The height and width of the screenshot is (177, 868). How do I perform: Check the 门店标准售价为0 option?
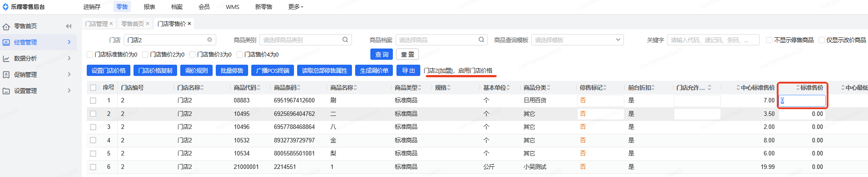click(x=90, y=54)
